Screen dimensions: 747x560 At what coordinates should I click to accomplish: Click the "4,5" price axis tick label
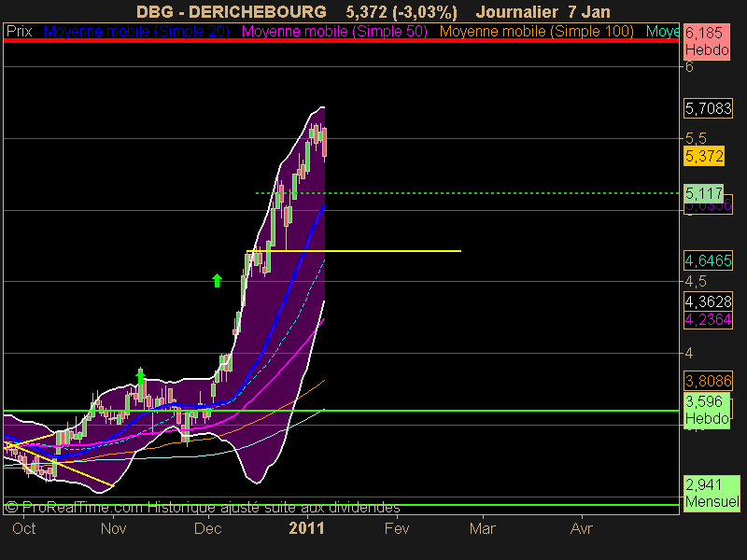click(x=696, y=282)
